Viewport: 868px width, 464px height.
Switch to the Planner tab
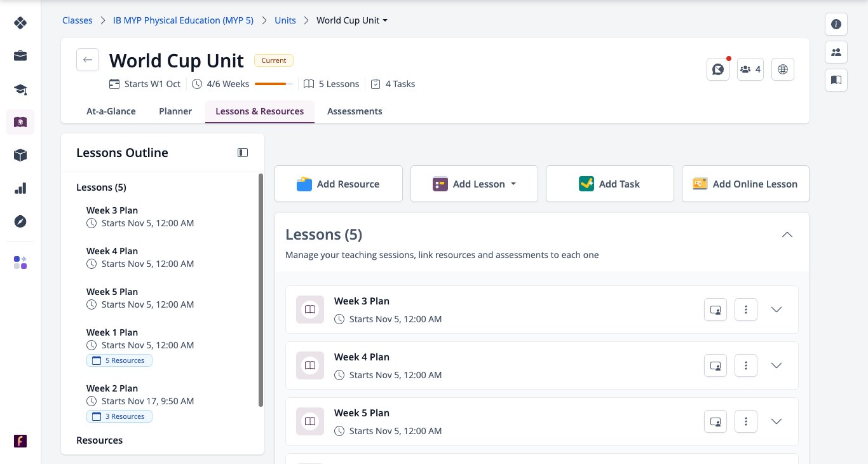point(175,111)
